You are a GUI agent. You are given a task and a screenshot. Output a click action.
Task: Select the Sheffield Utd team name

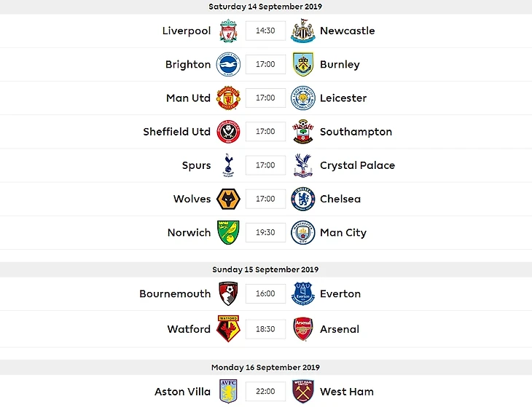(x=176, y=132)
